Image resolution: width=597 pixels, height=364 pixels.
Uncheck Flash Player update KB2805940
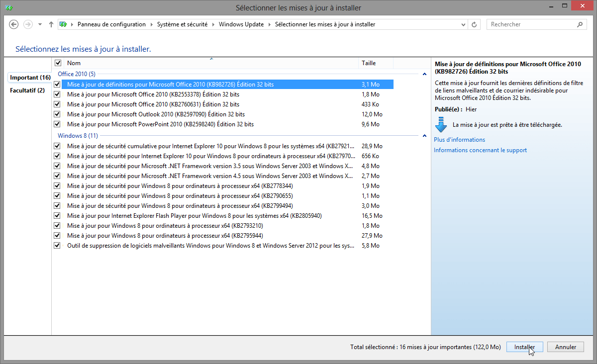[x=57, y=216]
